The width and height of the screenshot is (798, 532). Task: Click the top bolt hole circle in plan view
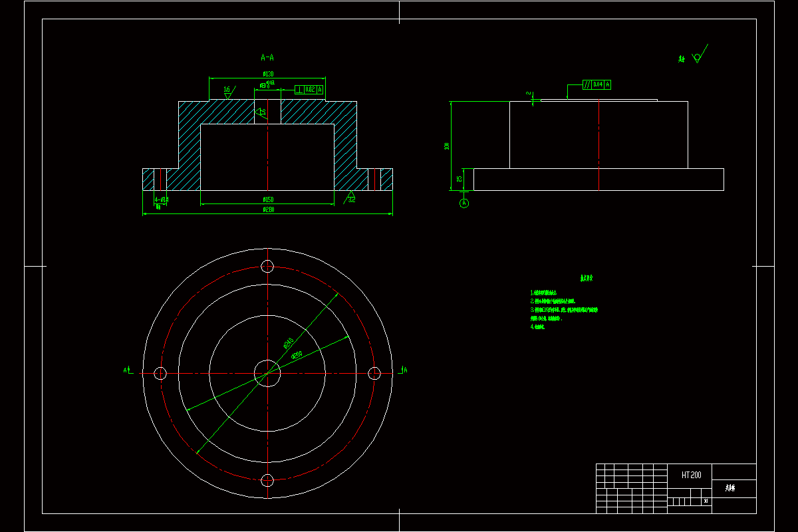267,267
